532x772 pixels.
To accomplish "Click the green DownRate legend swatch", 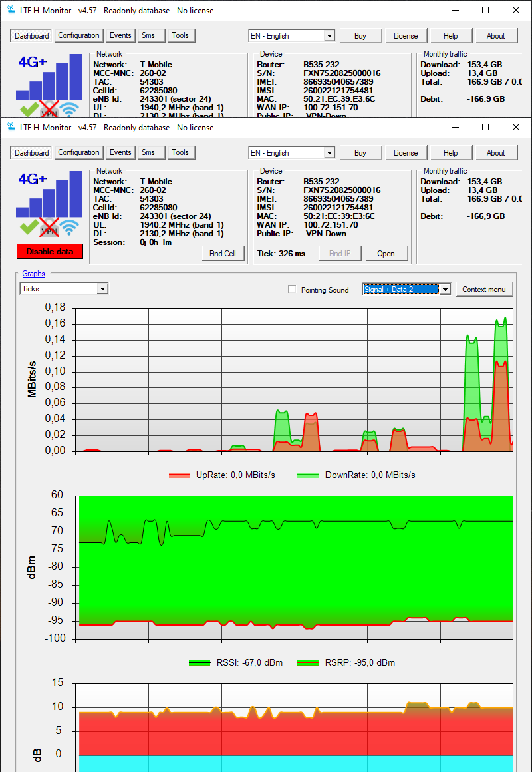I will pyautogui.click(x=308, y=475).
